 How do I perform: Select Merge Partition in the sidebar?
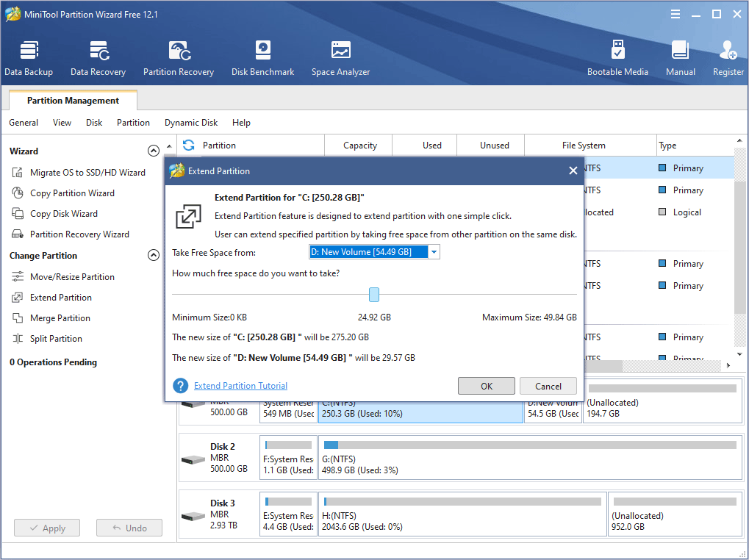click(x=51, y=318)
